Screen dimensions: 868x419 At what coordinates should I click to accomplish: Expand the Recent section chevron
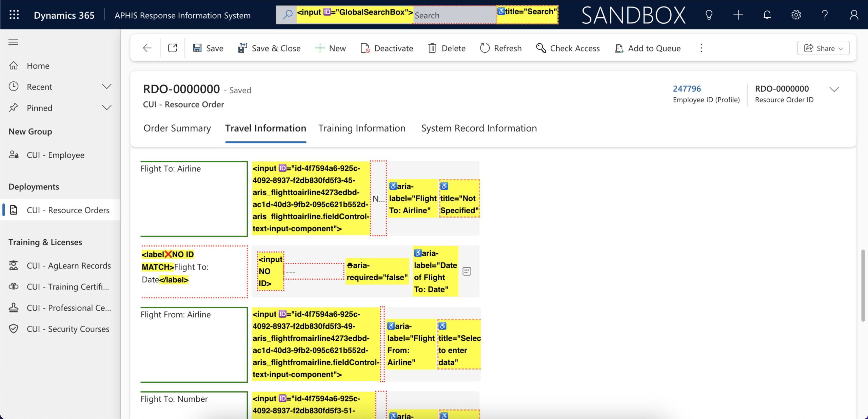106,86
